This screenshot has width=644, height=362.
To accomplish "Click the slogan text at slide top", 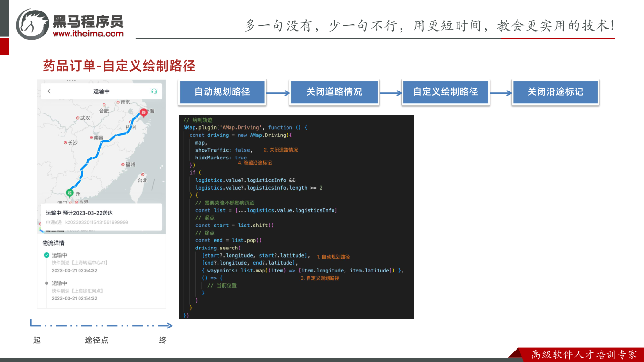I will point(430,25).
